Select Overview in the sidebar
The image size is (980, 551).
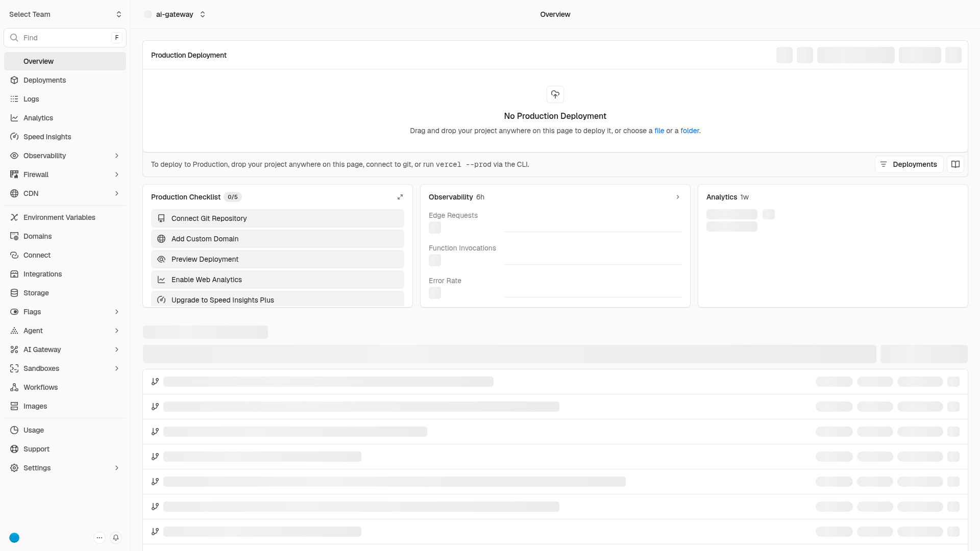coord(65,61)
